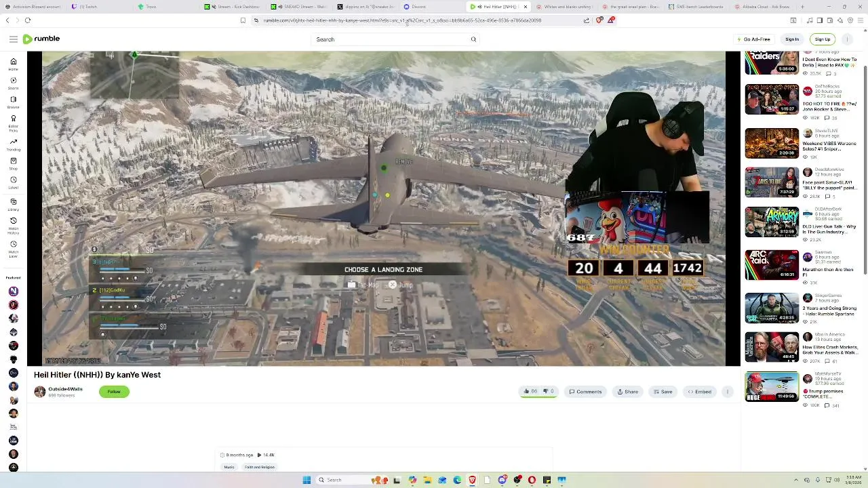Open the Face paint Satur-SLAY thumbnail
The height and width of the screenshot is (488, 868).
(x=772, y=182)
